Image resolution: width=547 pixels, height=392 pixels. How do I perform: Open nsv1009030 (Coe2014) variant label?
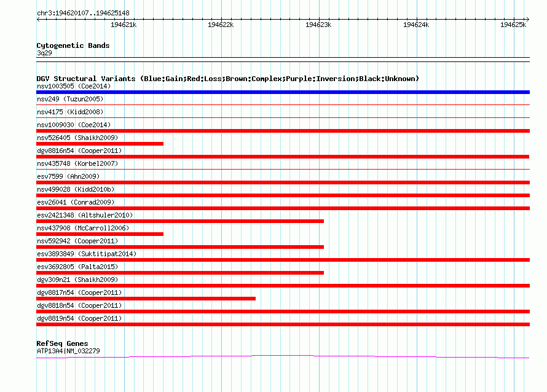[x=74, y=125]
